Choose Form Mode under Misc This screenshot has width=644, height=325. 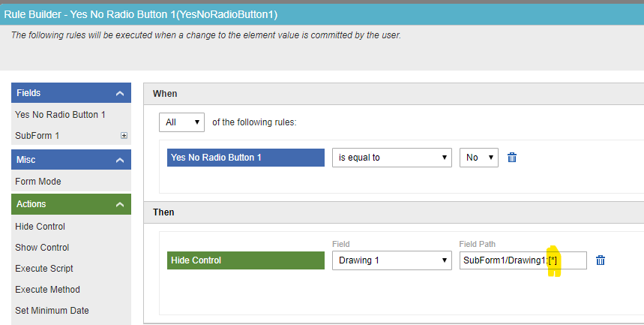(x=38, y=182)
